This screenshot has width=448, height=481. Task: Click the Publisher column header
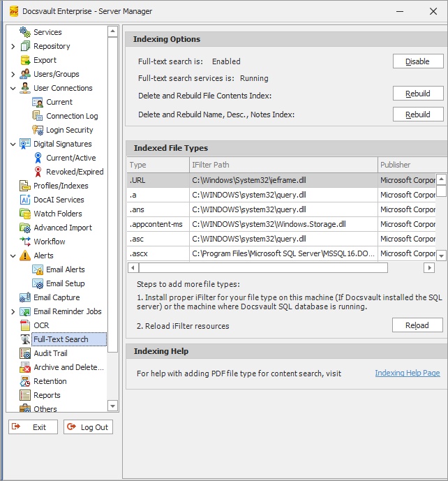412,165
